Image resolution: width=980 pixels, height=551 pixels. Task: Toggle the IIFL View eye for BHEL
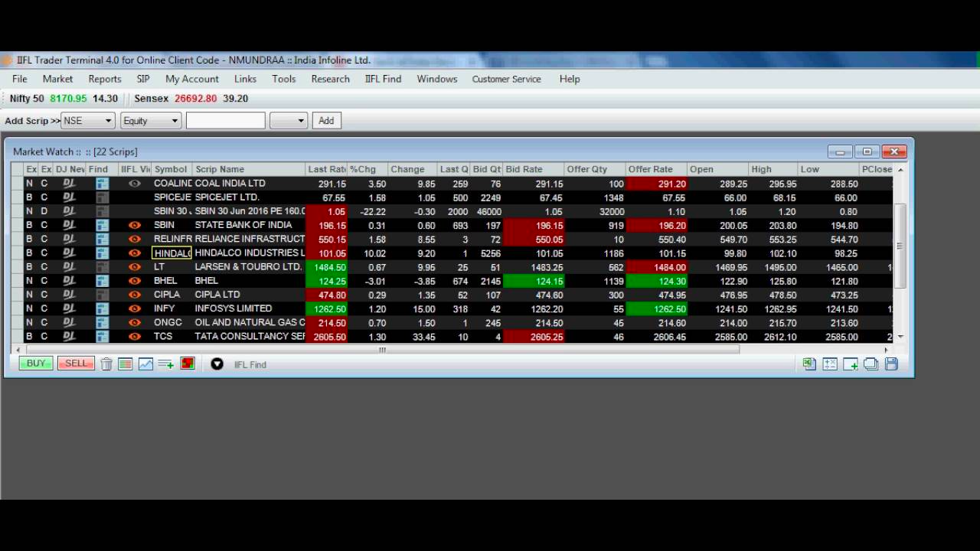[135, 281]
